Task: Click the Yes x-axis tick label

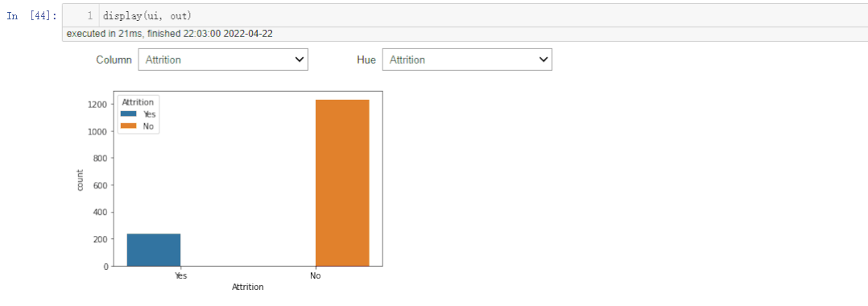Action: click(x=180, y=275)
